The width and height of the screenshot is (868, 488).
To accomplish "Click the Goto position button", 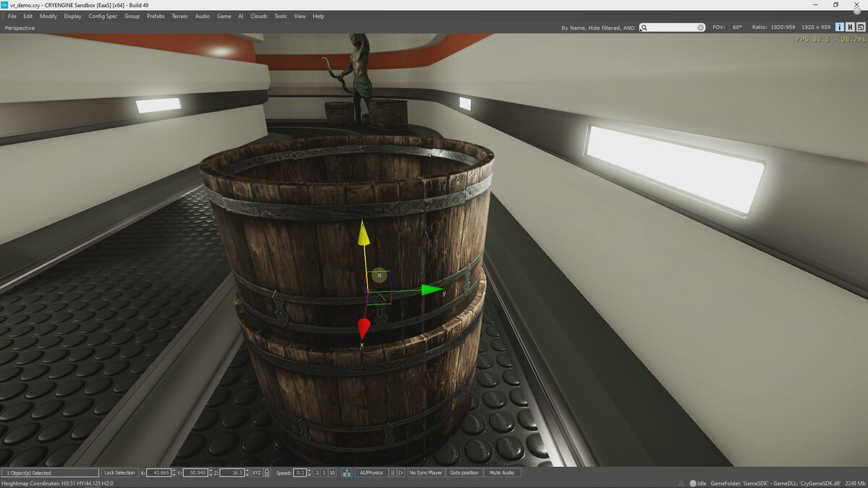I will click(464, 473).
